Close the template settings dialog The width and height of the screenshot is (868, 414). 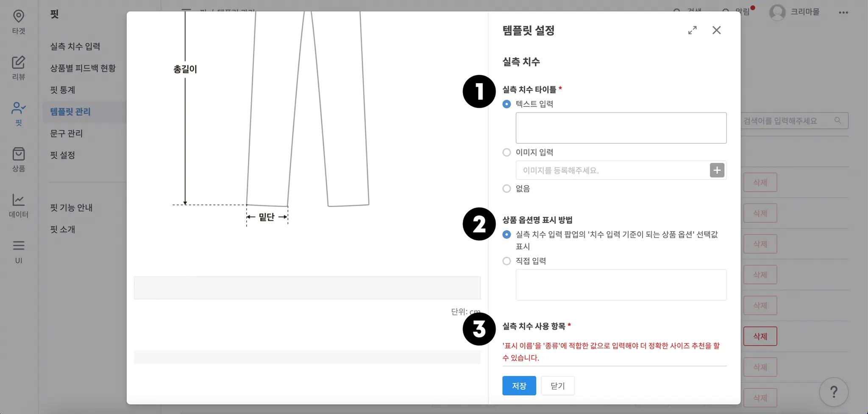tap(716, 30)
